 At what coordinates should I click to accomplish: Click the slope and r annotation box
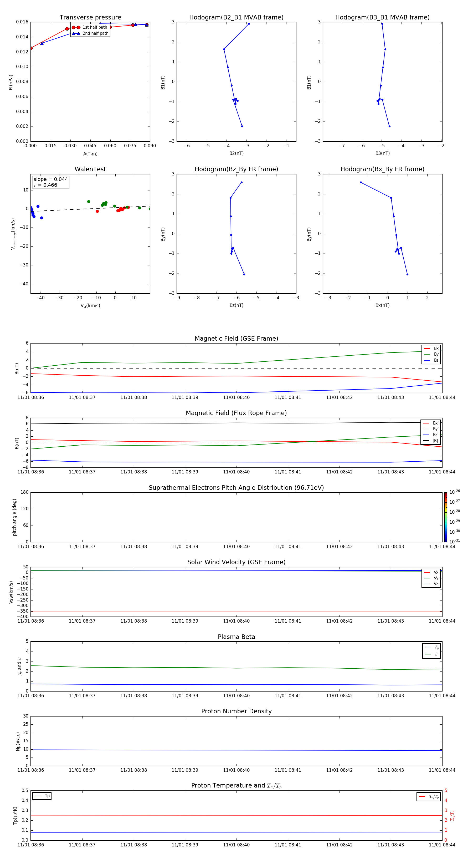click(x=51, y=182)
